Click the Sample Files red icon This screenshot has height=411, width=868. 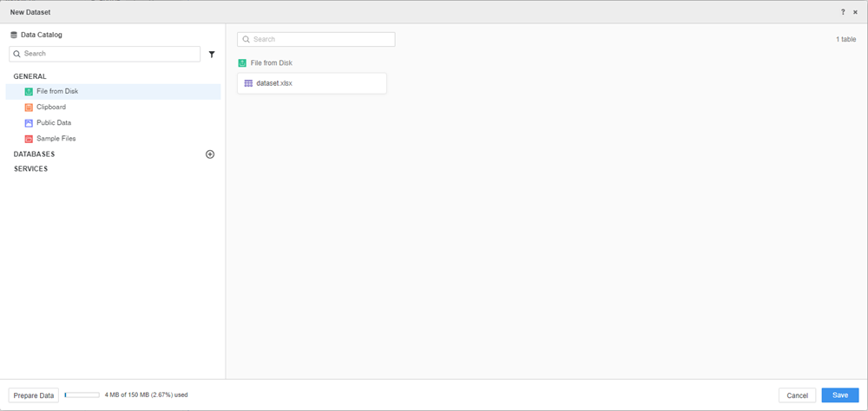click(x=29, y=139)
